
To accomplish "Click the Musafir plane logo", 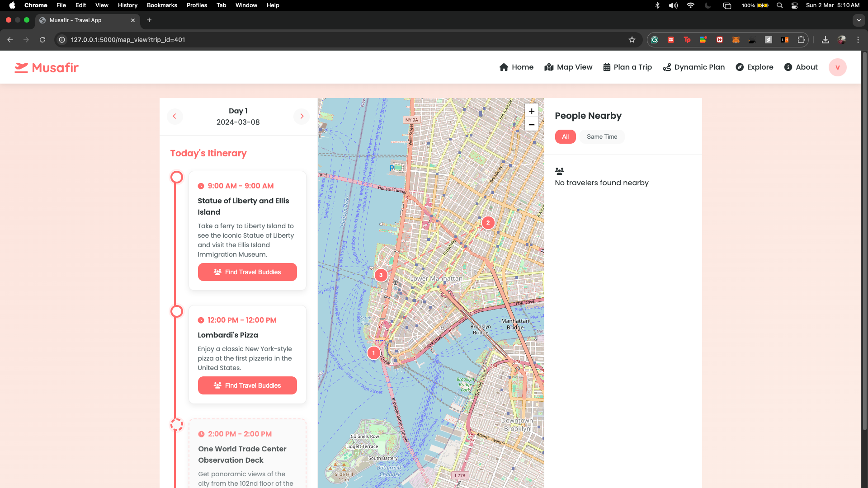I will tap(21, 67).
